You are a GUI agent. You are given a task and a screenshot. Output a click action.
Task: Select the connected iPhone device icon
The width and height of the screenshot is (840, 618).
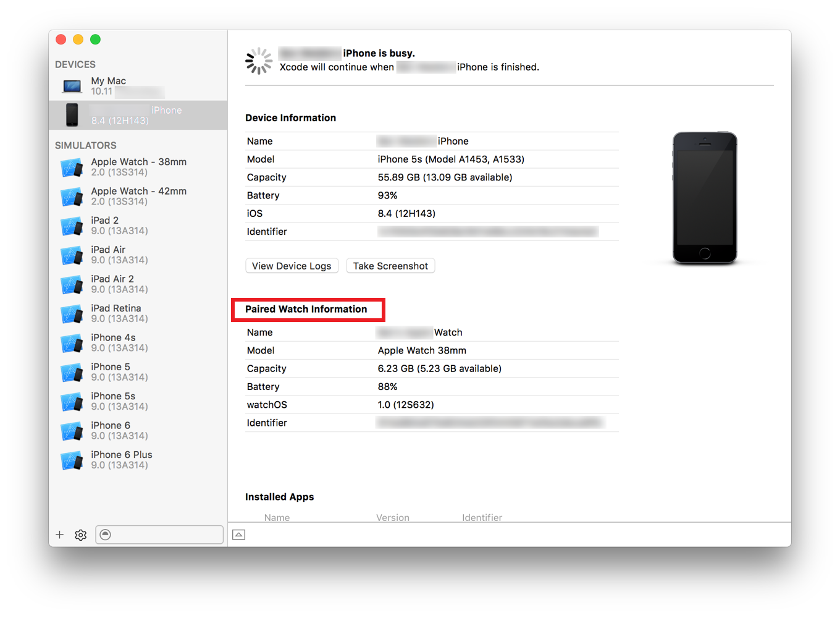pyautogui.click(x=72, y=115)
